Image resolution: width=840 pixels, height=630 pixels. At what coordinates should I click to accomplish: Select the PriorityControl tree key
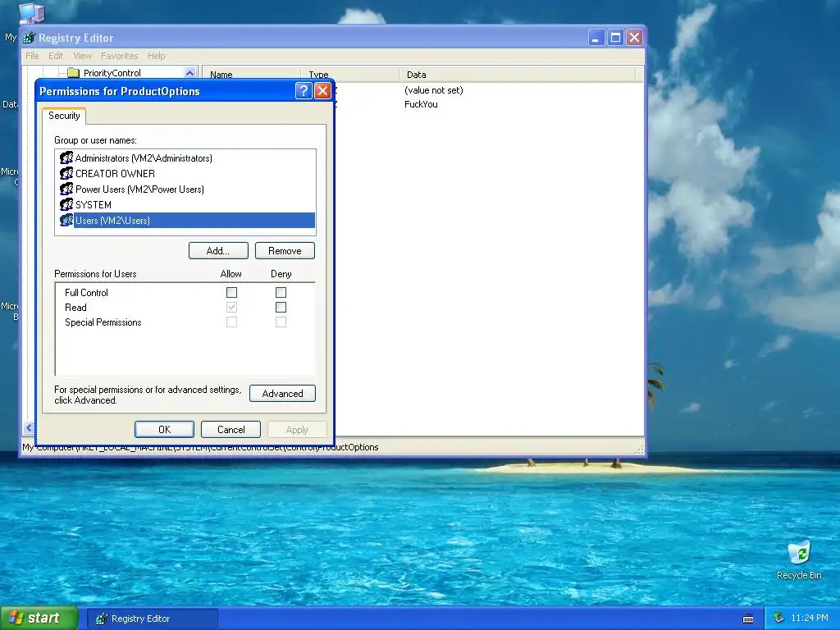pyautogui.click(x=112, y=73)
